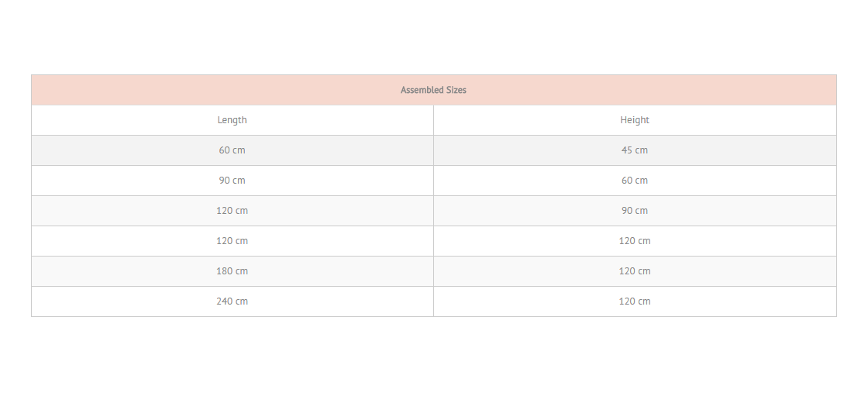This screenshot has width=868, height=403.
Task: Click the pink header band left of the title
Action: 216,90
